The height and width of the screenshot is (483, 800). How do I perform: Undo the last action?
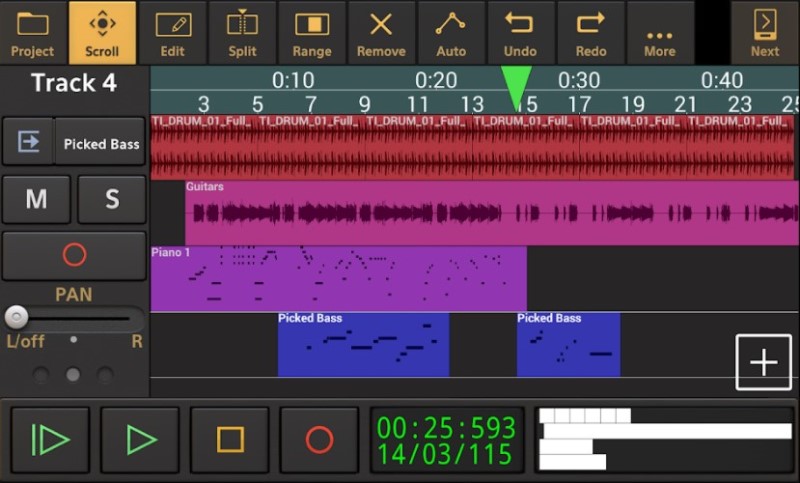(x=520, y=33)
